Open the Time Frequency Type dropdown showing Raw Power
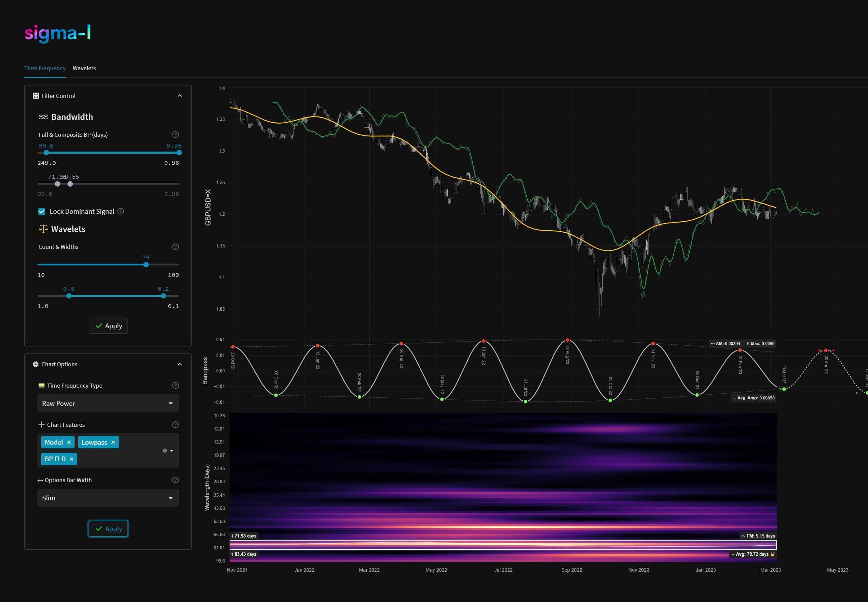The width and height of the screenshot is (868, 602). (x=108, y=403)
